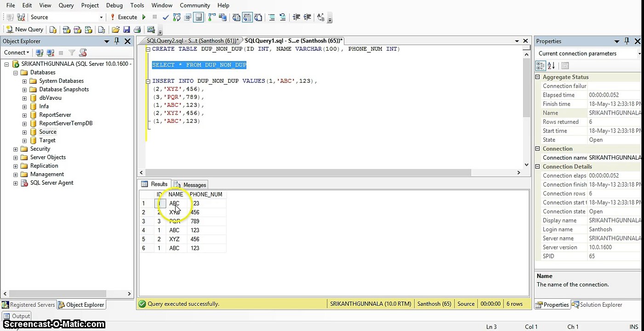
Task: Click Analysis Services MDX Query icon
Action: click(66, 29)
